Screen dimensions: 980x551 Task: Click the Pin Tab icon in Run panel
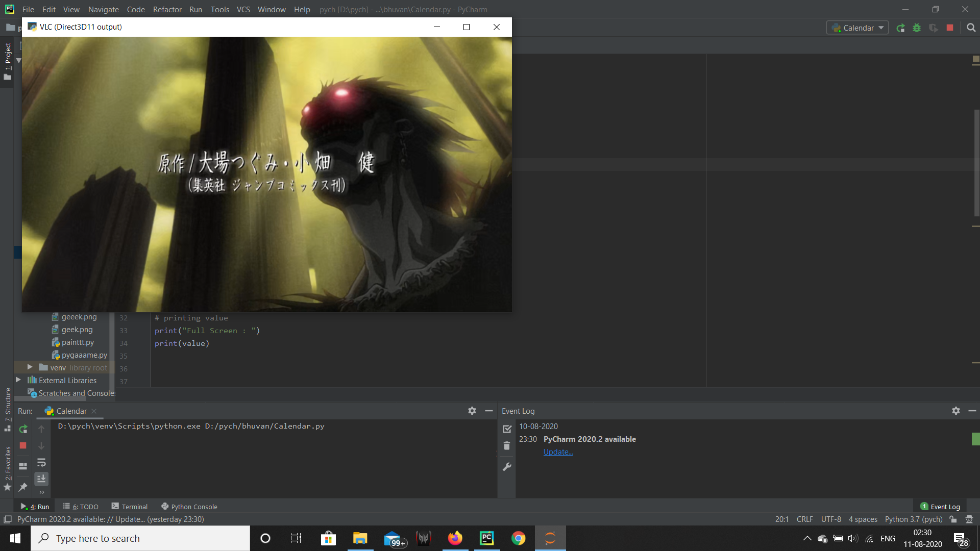[23, 487]
